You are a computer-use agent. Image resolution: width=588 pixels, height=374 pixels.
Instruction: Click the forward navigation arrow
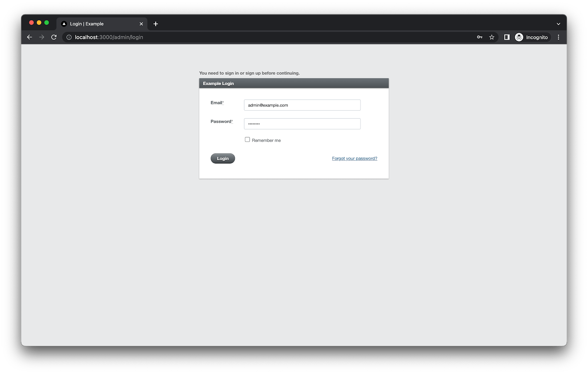[42, 37]
